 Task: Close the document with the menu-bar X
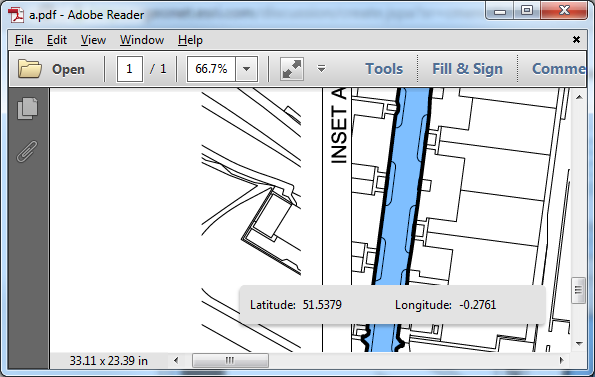[576, 39]
